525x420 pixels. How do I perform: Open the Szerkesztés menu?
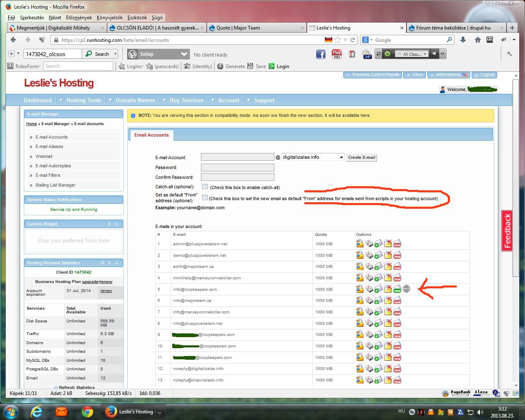pos(32,18)
